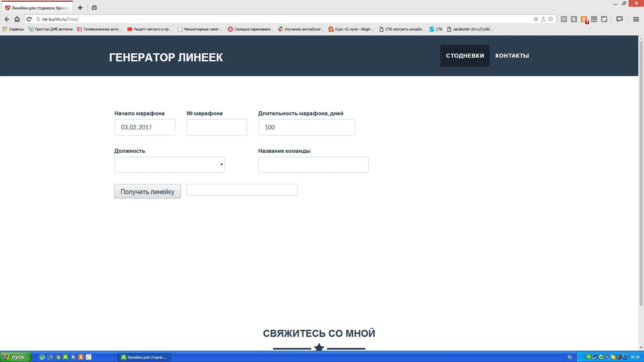Click the Odnoklassniki extension icon with badge
Image resolution: width=644 pixels, height=362 pixels.
coord(584,19)
